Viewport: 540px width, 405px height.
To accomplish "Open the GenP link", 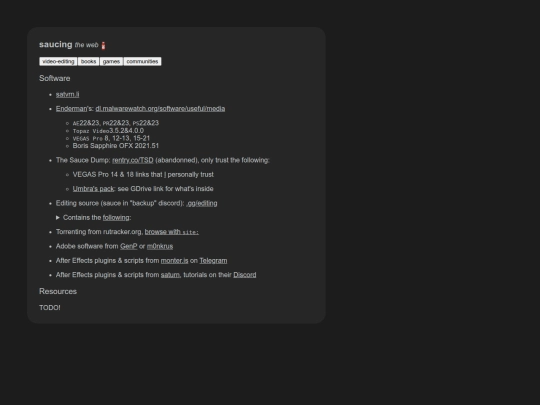I will 128,246.
